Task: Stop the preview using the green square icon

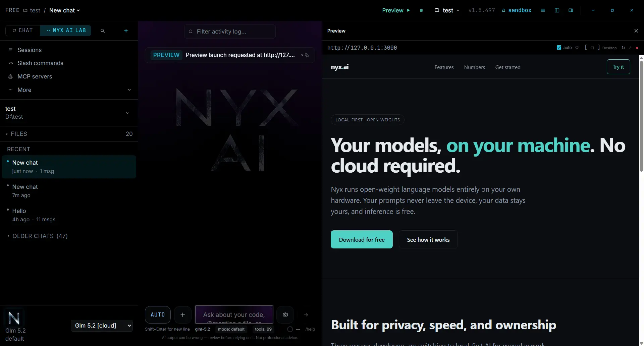Action: point(421,10)
